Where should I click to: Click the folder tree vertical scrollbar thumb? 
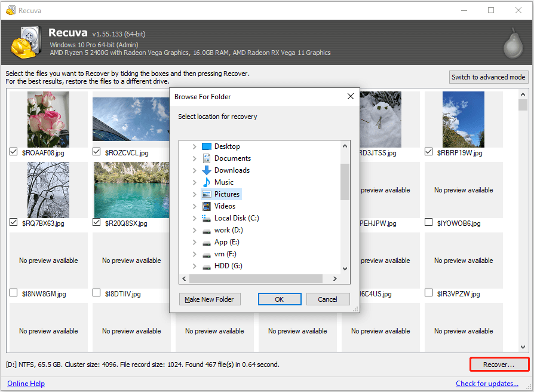tap(345, 182)
